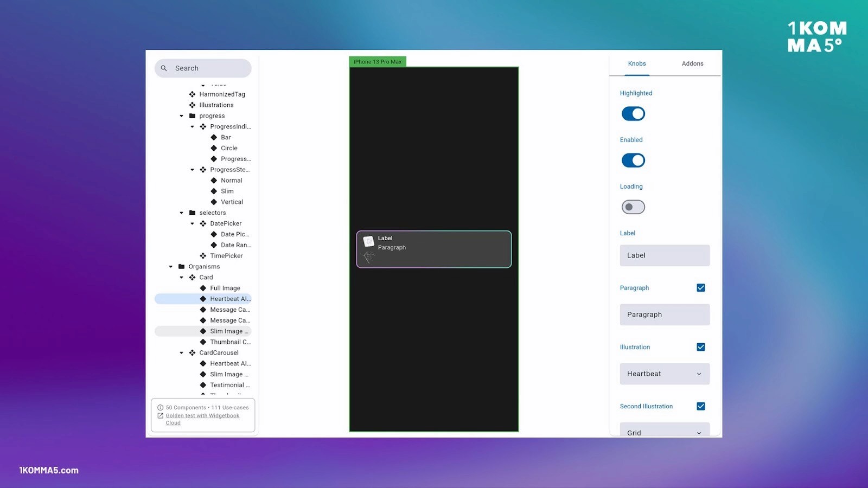
Task: Open the Full Image card use-case
Action: (225, 288)
